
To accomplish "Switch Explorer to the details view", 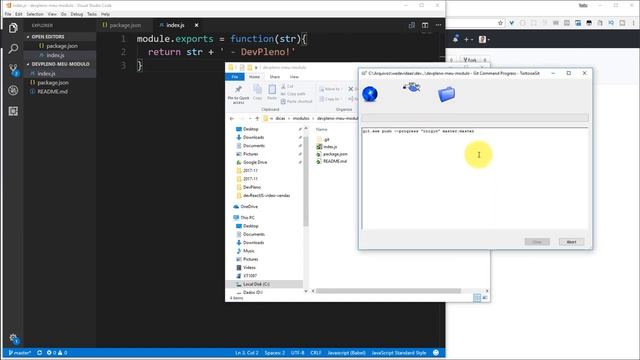I will pos(477,298).
